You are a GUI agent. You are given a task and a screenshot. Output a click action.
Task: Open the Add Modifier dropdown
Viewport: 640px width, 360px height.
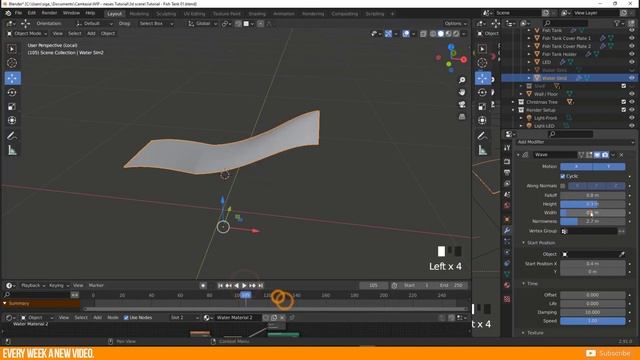[576, 142]
